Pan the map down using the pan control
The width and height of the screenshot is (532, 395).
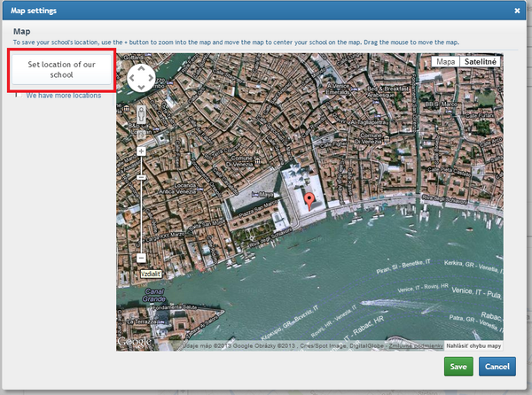141,88
